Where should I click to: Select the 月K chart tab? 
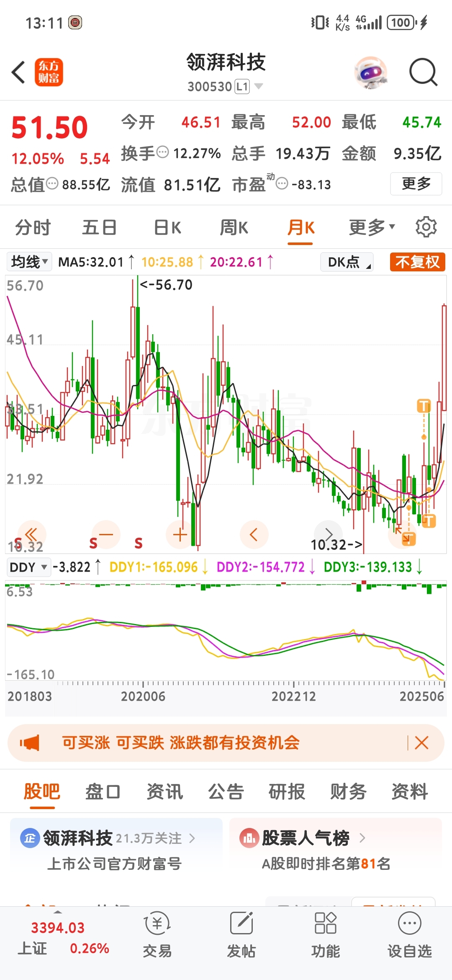pos(301,227)
